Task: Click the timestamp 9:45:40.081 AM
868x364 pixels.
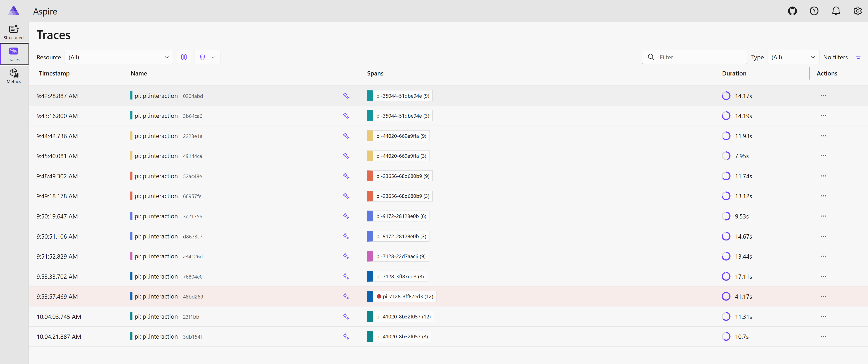Action: tap(57, 156)
